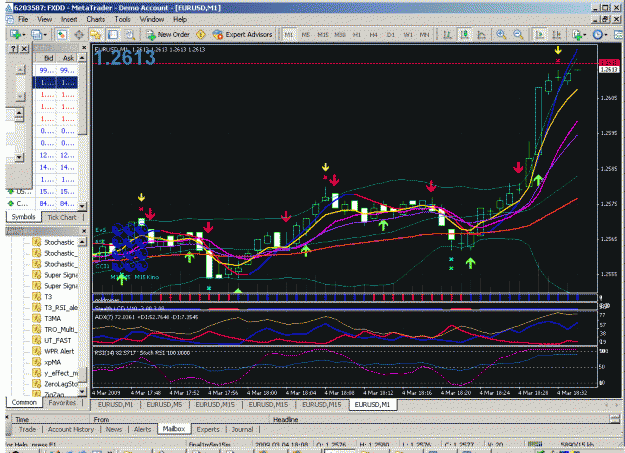This screenshot has height=453, width=625.
Task: Open the Alerts terminal tab
Action: coord(143,429)
